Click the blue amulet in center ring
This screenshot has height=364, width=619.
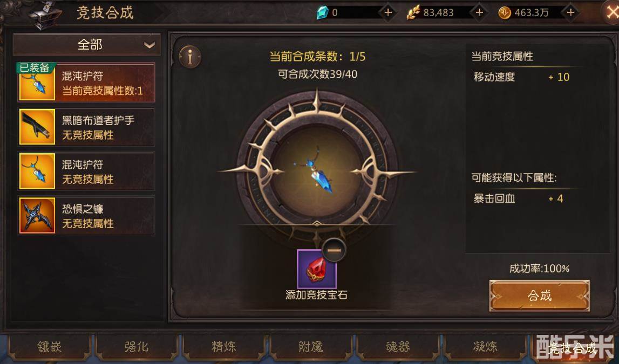click(317, 171)
